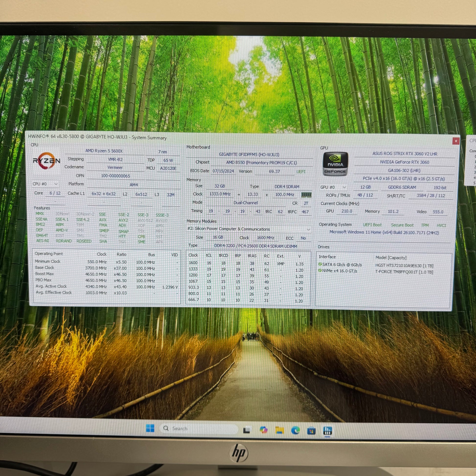This screenshot has width=476, height=476.
Task: Click SATA drive green status indicator
Action: pos(320,264)
